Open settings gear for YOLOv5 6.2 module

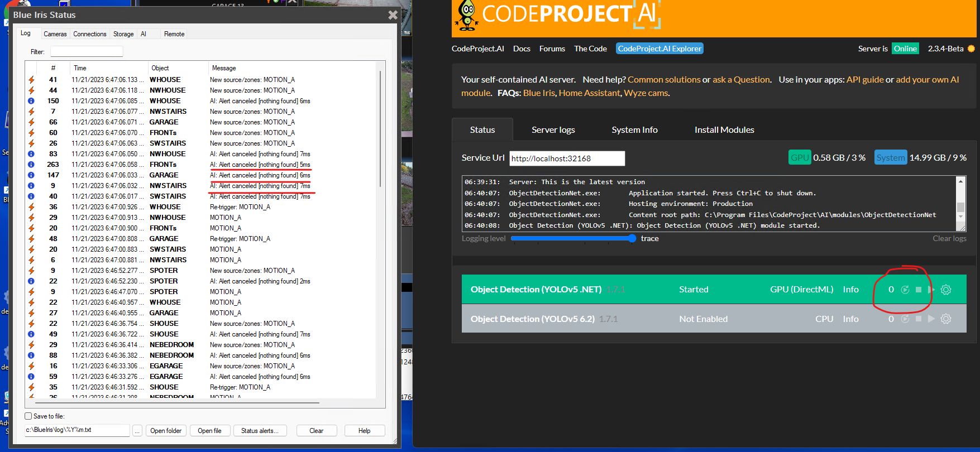pos(946,319)
